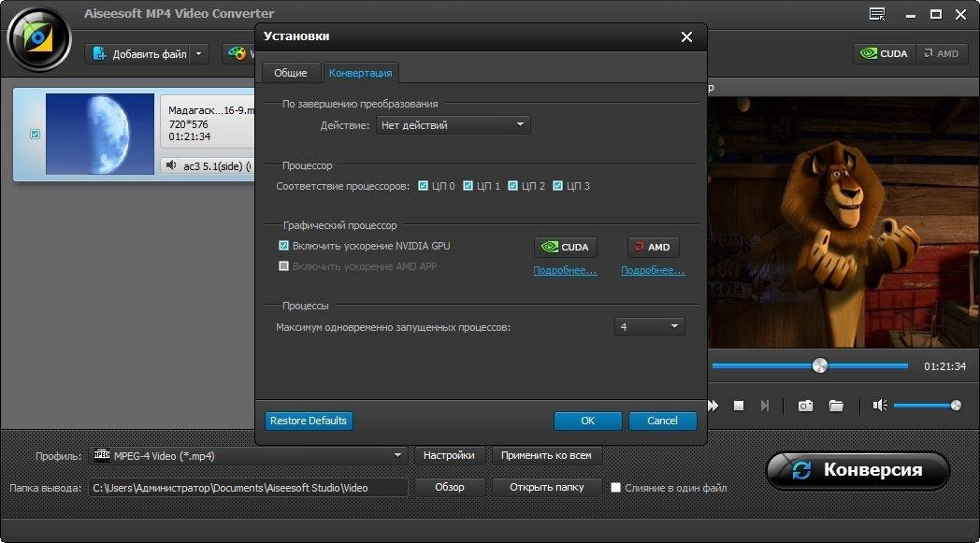Click the output folder path field

250,487
